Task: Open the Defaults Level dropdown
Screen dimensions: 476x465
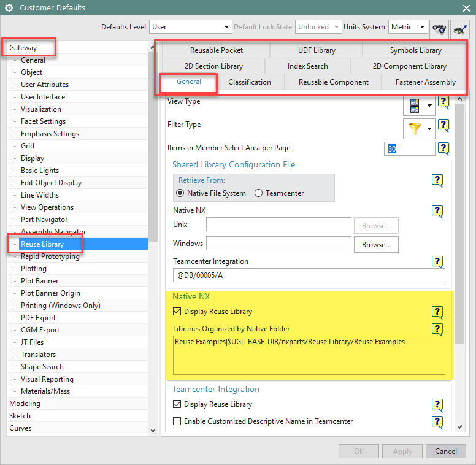Action: [190, 27]
